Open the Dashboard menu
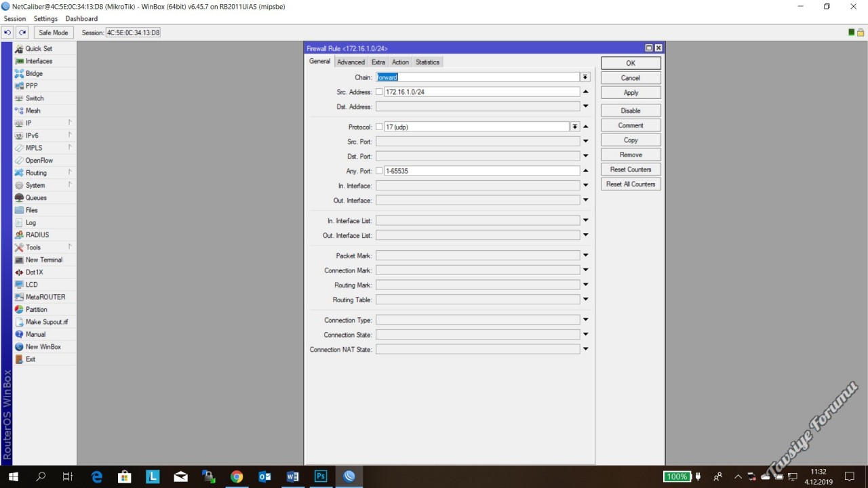 pyautogui.click(x=81, y=19)
